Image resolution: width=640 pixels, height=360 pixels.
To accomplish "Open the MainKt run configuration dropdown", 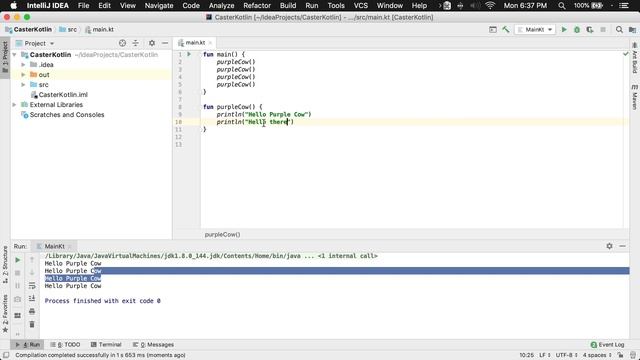I will [x=535, y=29].
